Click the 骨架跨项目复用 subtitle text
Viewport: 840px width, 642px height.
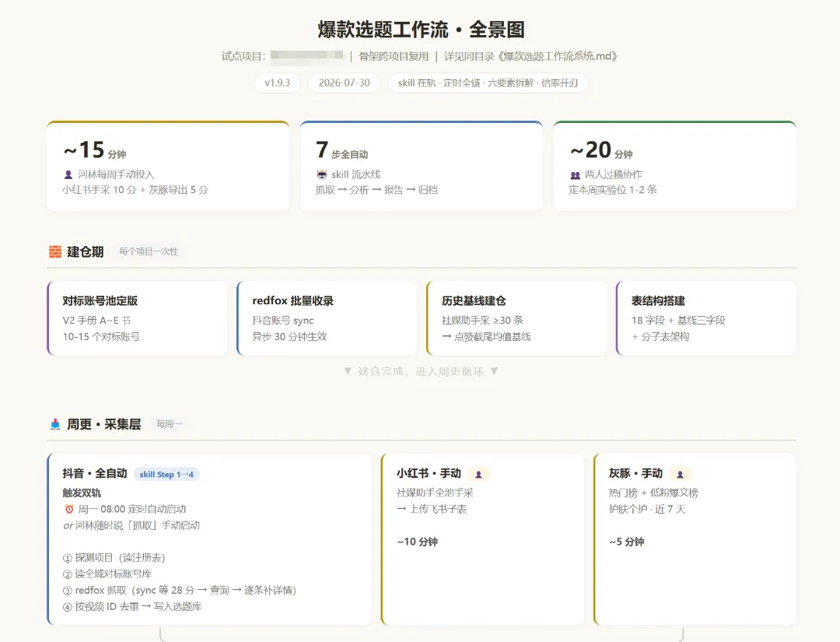click(x=394, y=56)
